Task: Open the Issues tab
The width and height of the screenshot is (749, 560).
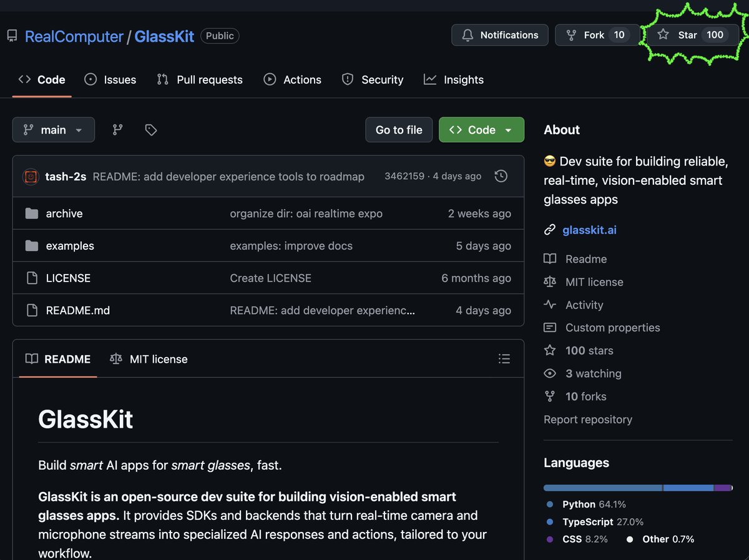Action: pos(110,79)
